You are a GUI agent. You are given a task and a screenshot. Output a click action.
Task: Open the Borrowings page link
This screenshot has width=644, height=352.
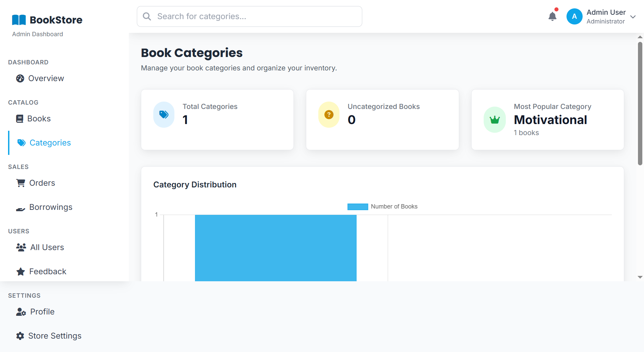click(x=51, y=207)
